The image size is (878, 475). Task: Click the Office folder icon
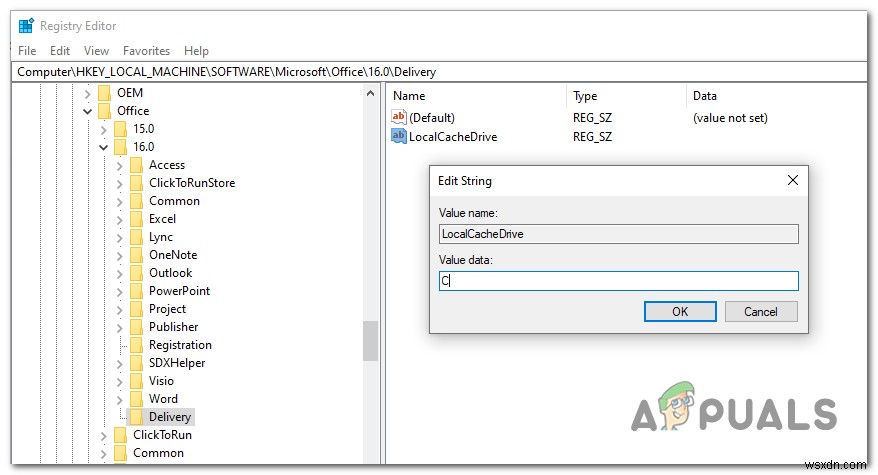coord(104,111)
